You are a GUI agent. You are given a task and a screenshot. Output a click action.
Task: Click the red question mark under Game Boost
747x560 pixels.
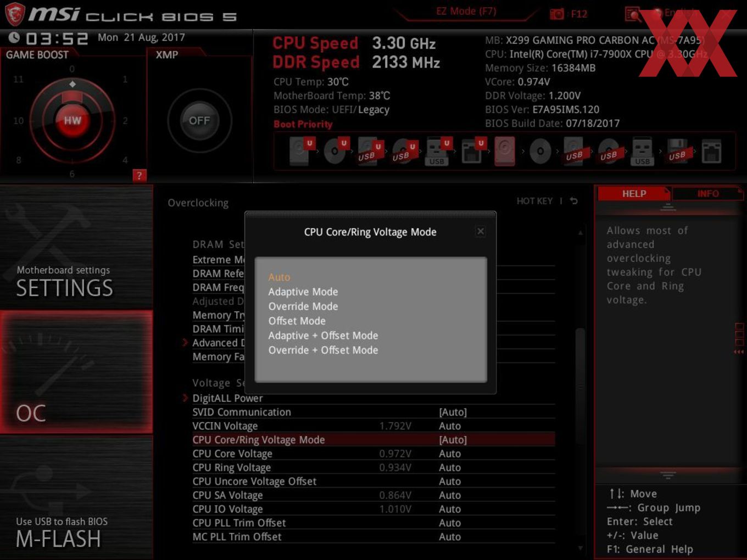coord(140,176)
